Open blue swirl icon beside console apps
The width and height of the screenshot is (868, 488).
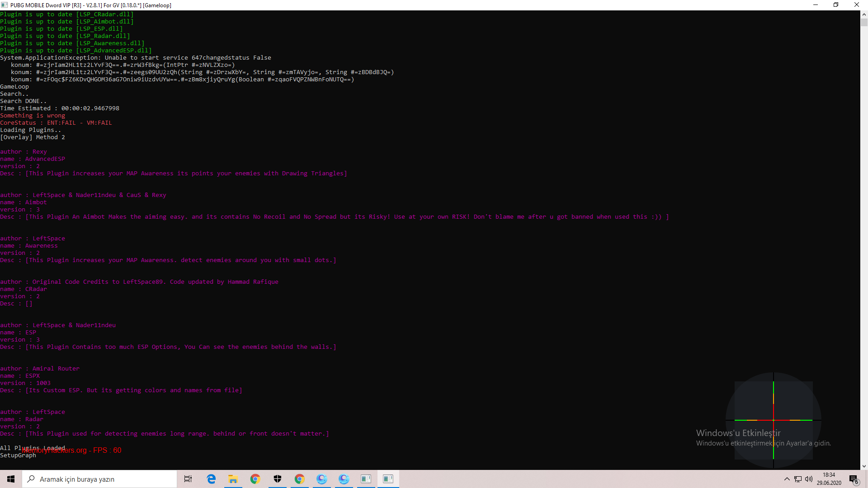pos(344,479)
